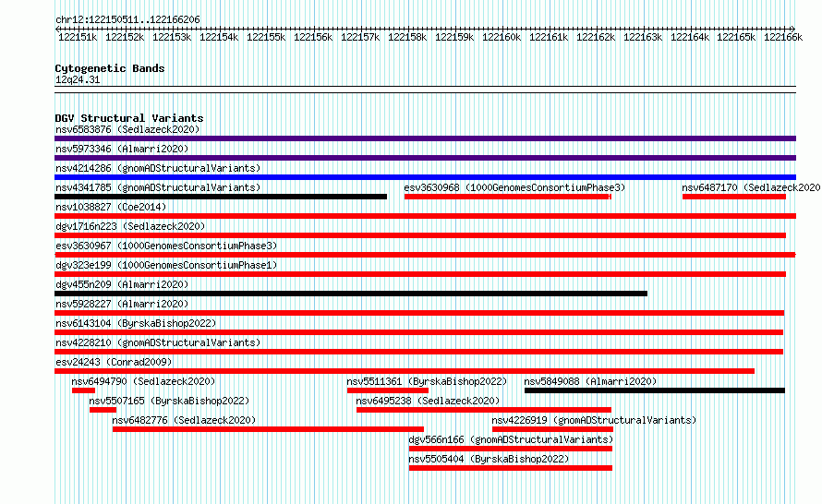822x504 pixels.
Task: Select the red bar under dgv1716n223
Action: pos(420,235)
